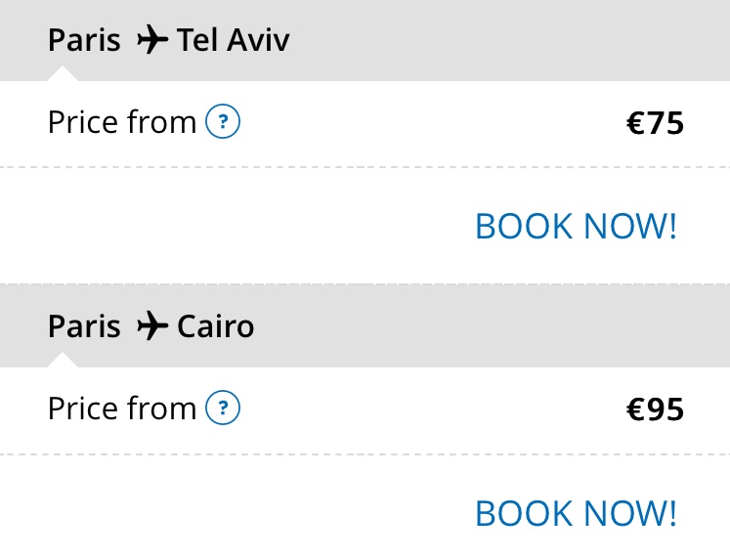Click the "Tel Aviv" destination name

coord(233,40)
